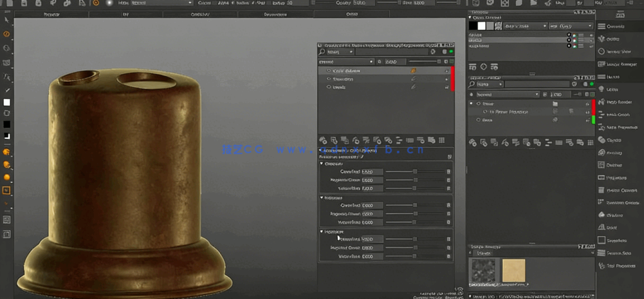Open the first dropdown right of the channel swatches

[x=526, y=26]
